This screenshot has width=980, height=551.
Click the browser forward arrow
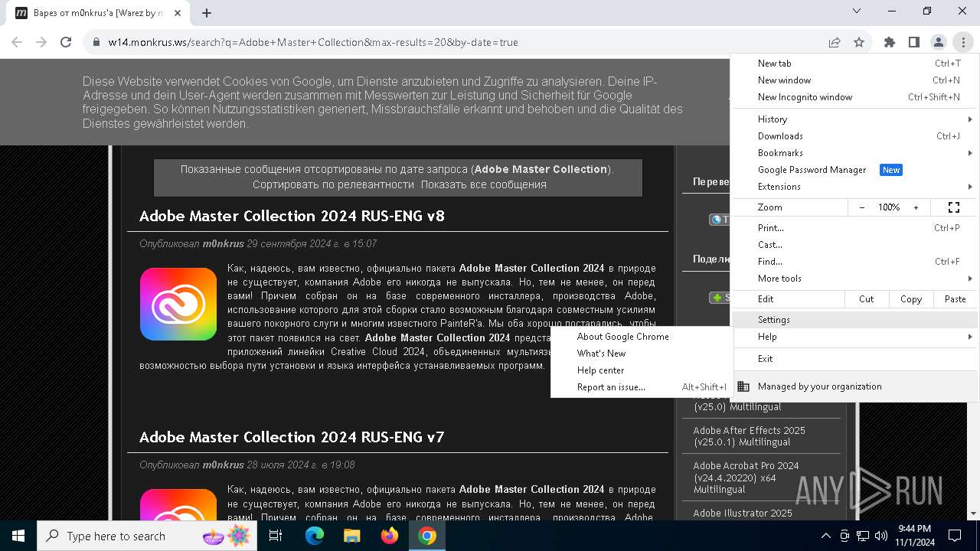41,42
